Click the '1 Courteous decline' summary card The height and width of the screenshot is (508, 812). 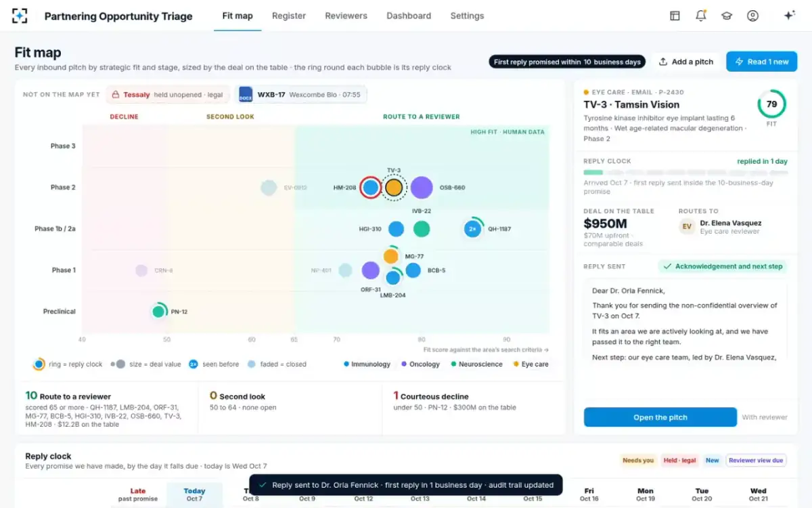pyautogui.click(x=474, y=410)
